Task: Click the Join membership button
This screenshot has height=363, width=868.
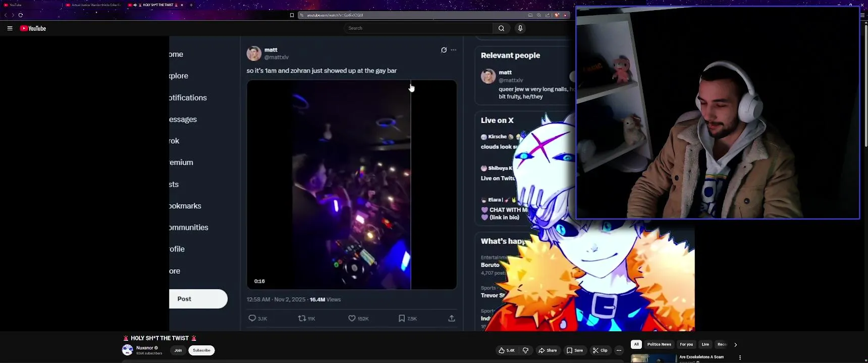Action: tap(178, 350)
